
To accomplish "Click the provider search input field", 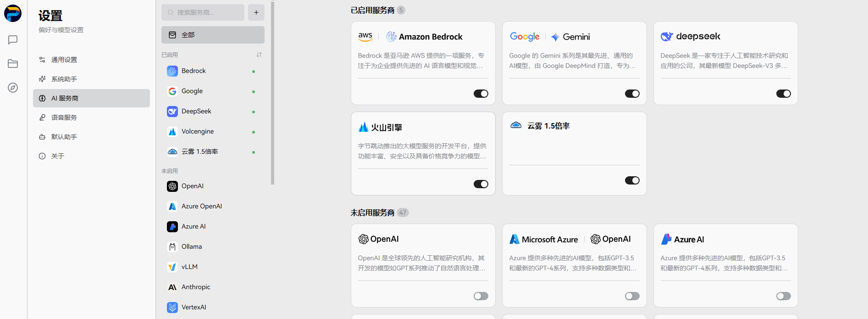I will click(x=202, y=12).
